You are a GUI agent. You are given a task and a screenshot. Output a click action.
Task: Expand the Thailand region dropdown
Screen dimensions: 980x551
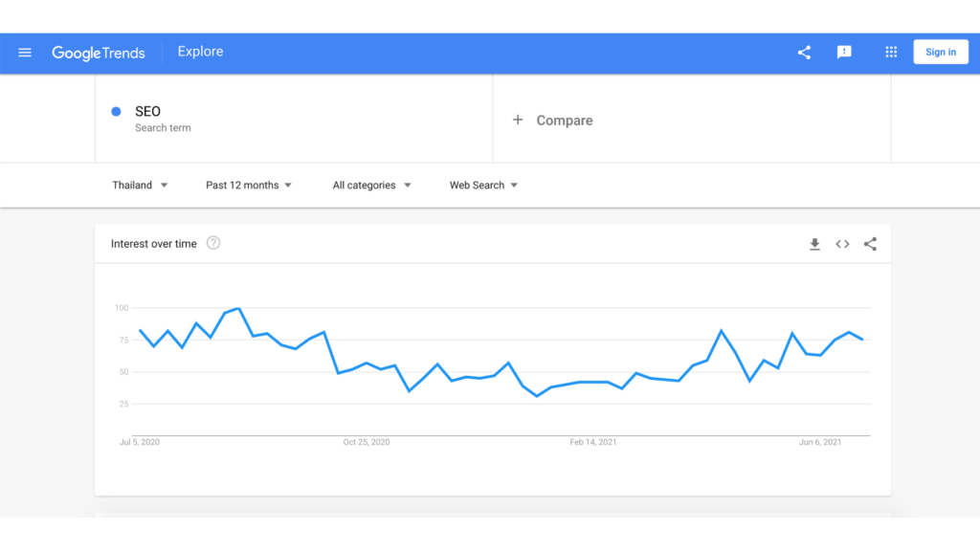[140, 185]
